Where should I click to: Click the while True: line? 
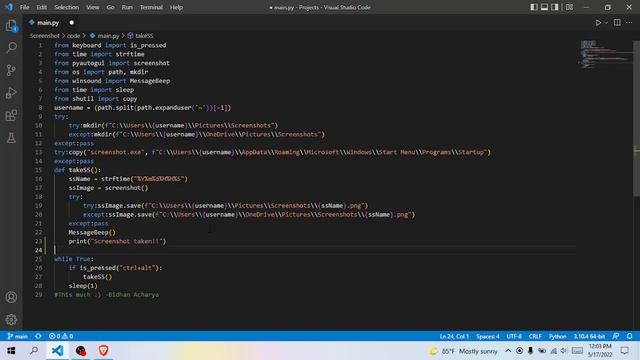pos(73,259)
